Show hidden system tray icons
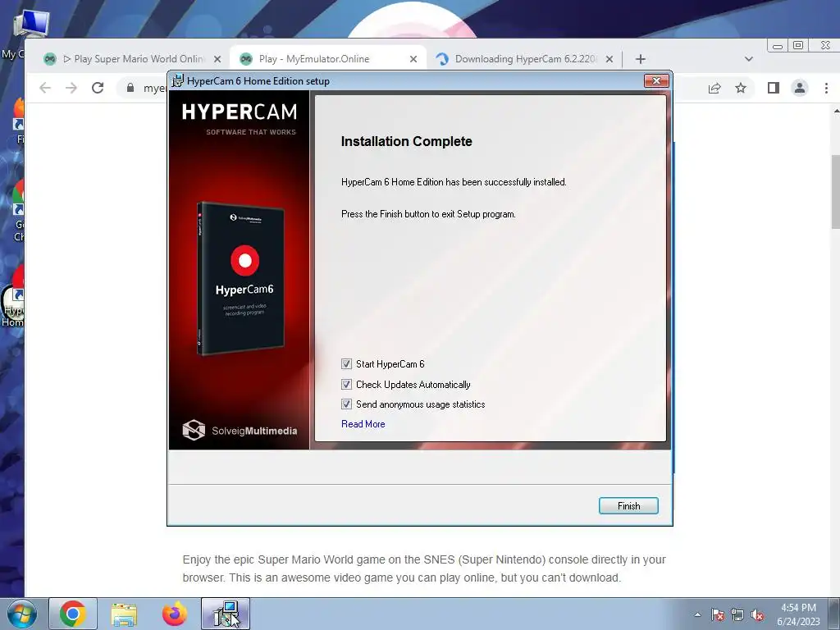The image size is (840, 630). 697,614
